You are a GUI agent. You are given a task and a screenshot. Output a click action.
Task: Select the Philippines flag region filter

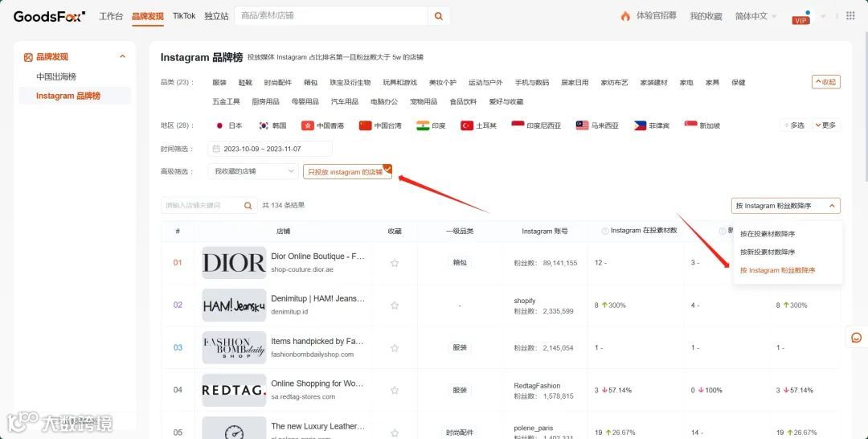click(640, 125)
